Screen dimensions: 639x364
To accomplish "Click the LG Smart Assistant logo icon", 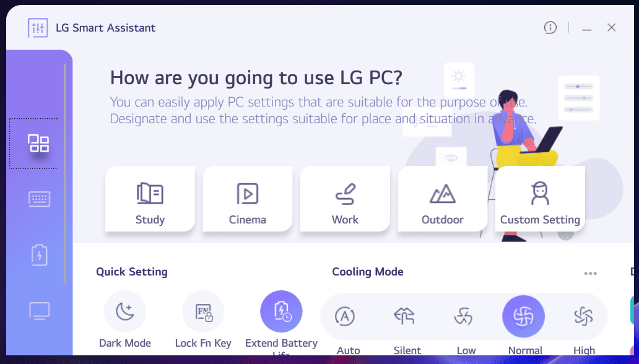I will click(38, 28).
